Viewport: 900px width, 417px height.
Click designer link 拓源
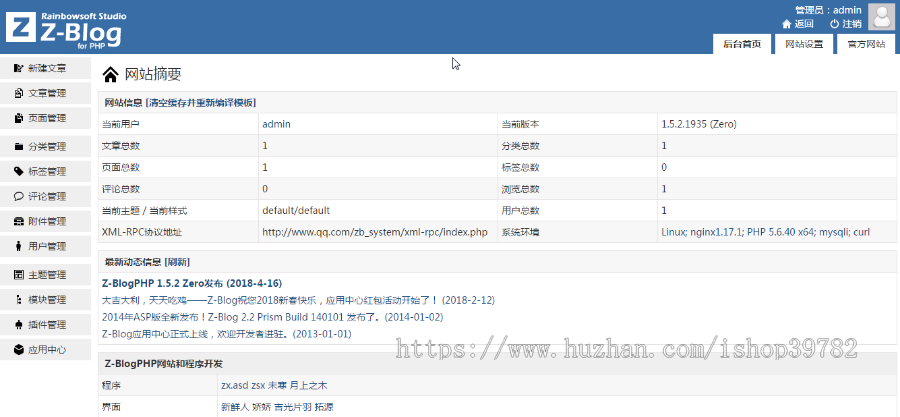(x=324, y=407)
